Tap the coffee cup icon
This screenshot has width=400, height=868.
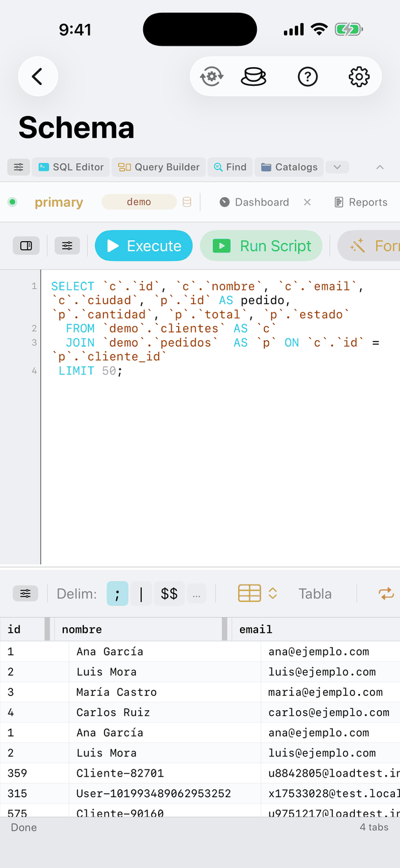[253, 77]
